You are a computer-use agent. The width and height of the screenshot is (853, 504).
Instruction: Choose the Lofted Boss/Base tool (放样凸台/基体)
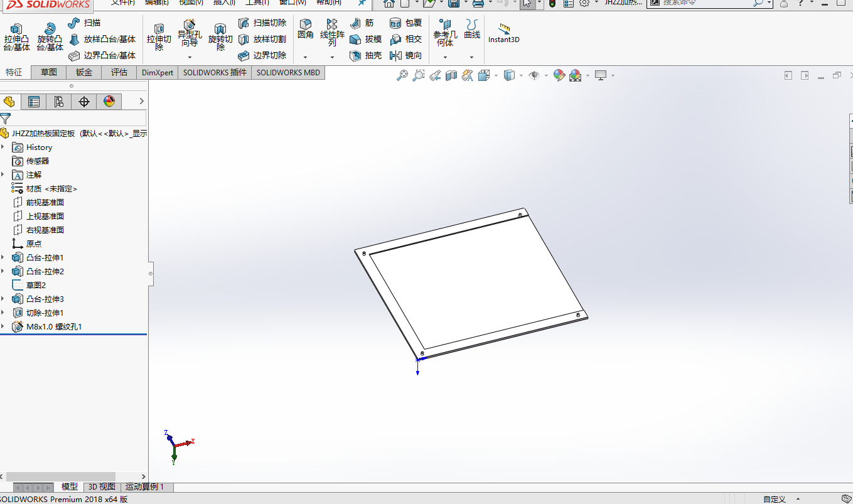coord(102,39)
